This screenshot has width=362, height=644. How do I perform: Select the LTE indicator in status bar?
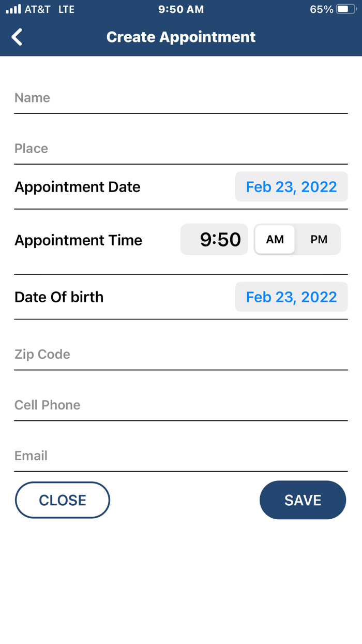67,9
